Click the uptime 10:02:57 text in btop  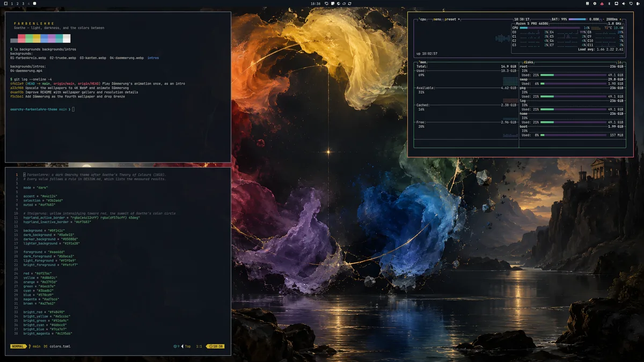click(x=427, y=54)
